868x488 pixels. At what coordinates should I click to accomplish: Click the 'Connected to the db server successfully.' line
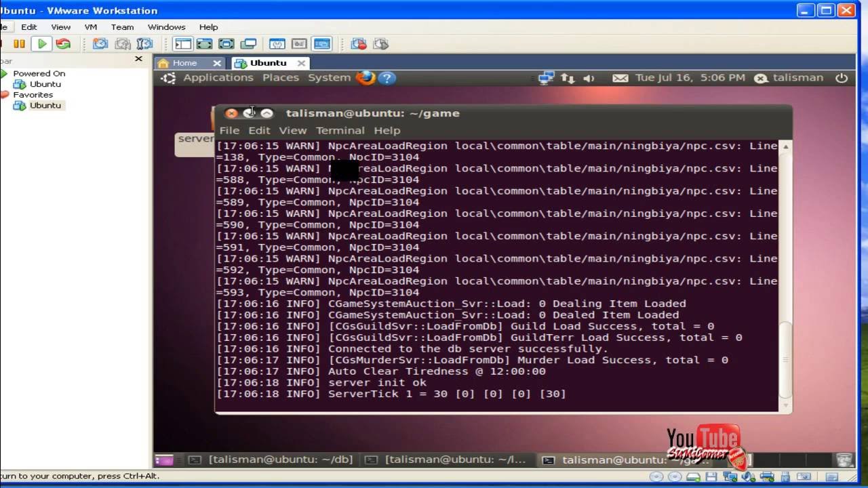click(412, 348)
